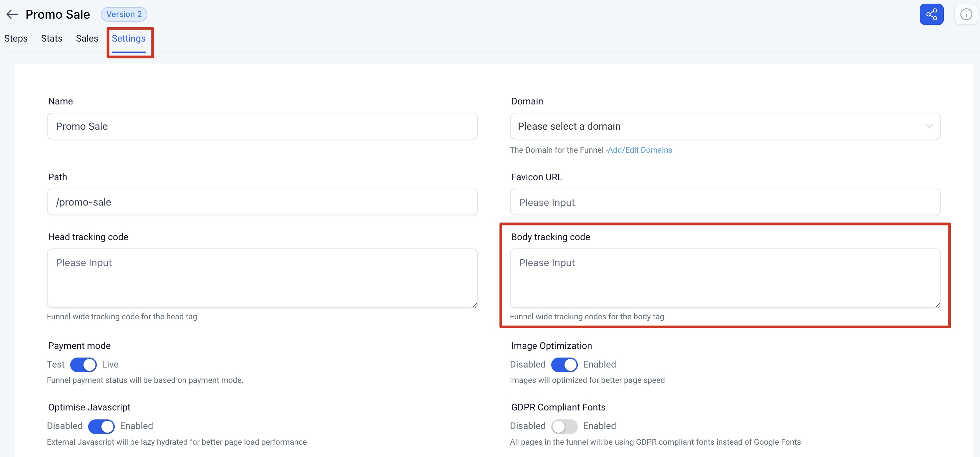The image size is (980, 457).
Task: Disable the Optimise Javascript switch
Action: 101,426
